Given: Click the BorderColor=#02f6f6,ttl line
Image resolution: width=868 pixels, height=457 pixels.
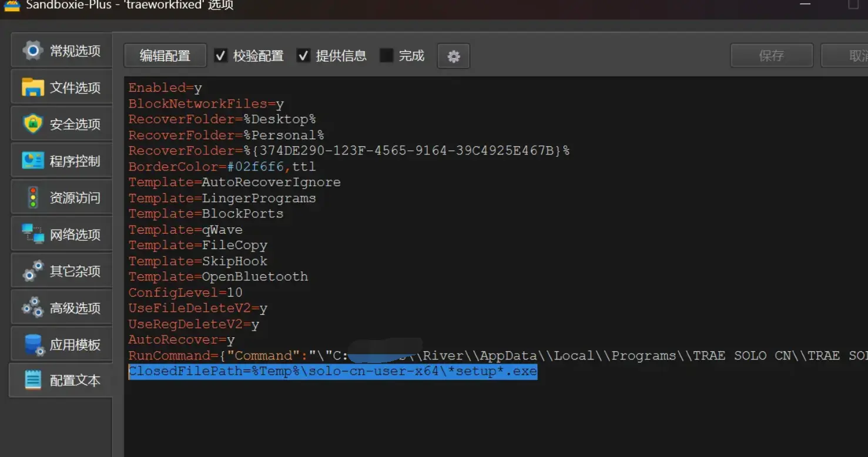Looking at the screenshot, I should 222,167.
